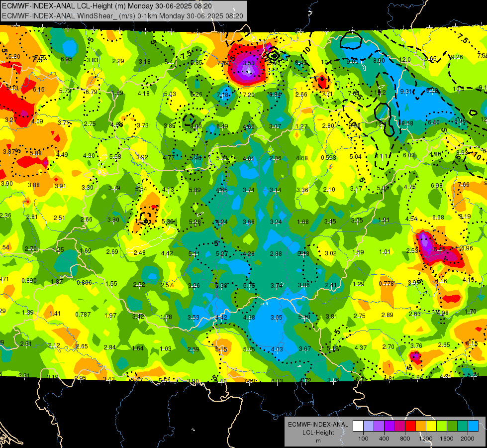This screenshot has width=487, height=448.
Task: Click the wind shear value 4.13
Action: click(168, 189)
